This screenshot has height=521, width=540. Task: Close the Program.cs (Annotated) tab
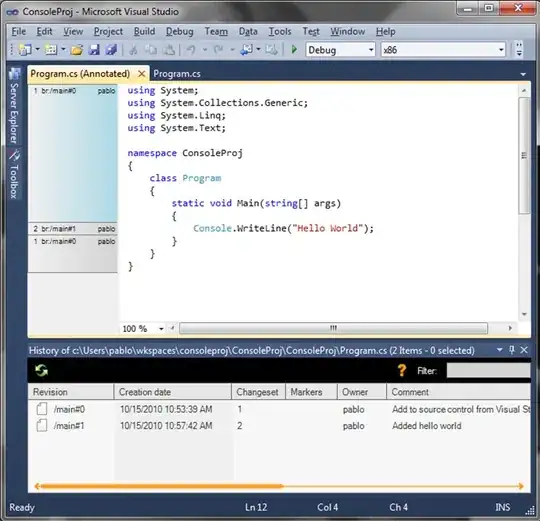coord(141,74)
